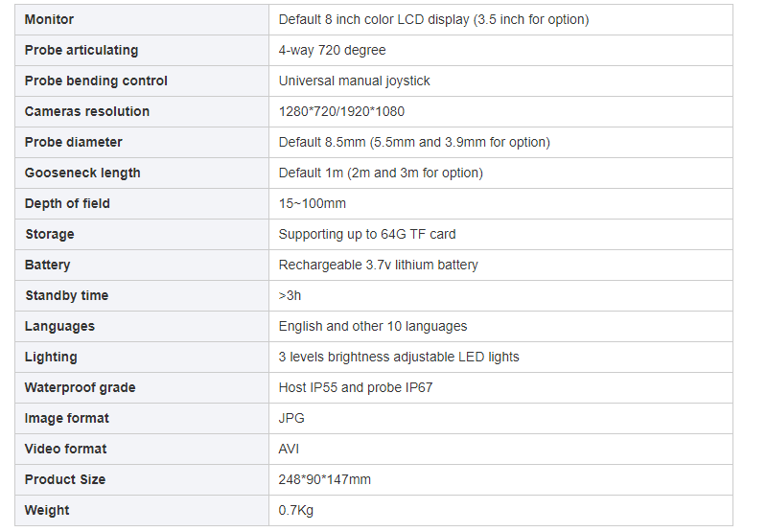Click the 1280*720/1920*1080 resolution value
This screenshot has height=532, width=767.
341,111
